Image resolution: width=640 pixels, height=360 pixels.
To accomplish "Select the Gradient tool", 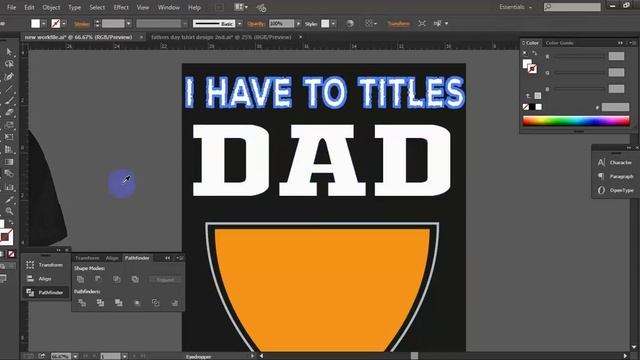I will [9, 162].
